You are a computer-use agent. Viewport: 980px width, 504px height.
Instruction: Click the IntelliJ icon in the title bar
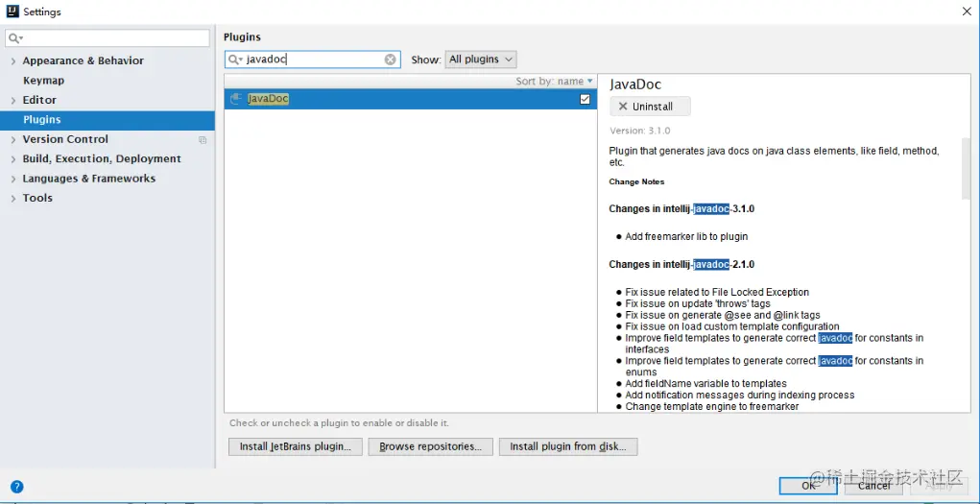click(12, 12)
